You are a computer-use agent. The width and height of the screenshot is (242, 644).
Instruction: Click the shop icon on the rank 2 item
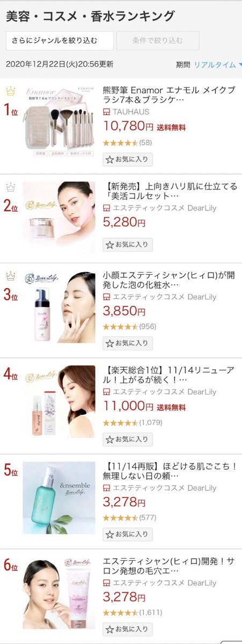point(106,208)
